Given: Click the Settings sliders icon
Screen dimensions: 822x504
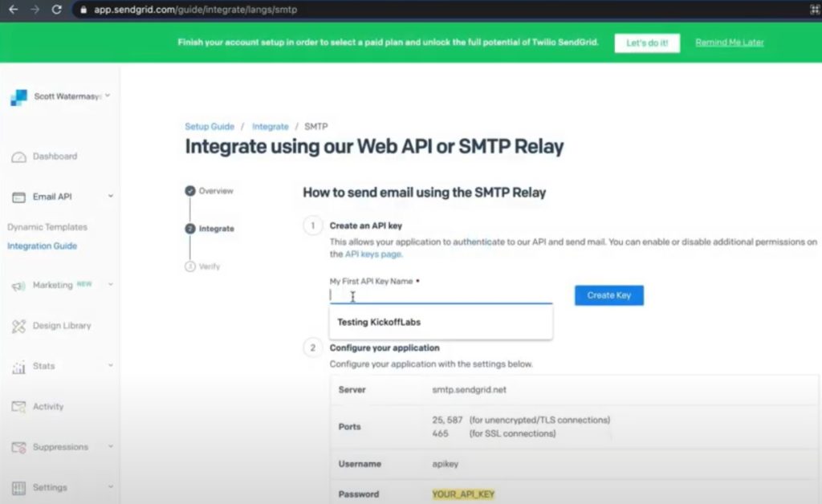Looking at the screenshot, I should (19, 488).
